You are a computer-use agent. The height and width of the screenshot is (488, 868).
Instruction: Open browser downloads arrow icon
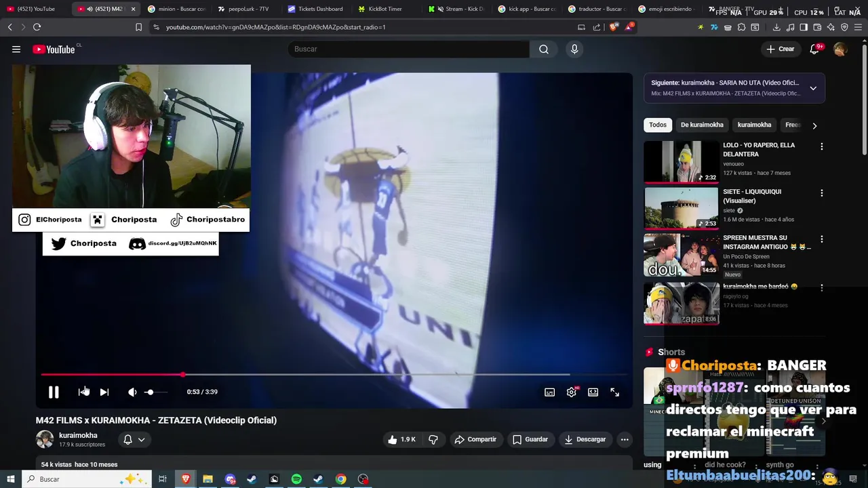click(776, 27)
